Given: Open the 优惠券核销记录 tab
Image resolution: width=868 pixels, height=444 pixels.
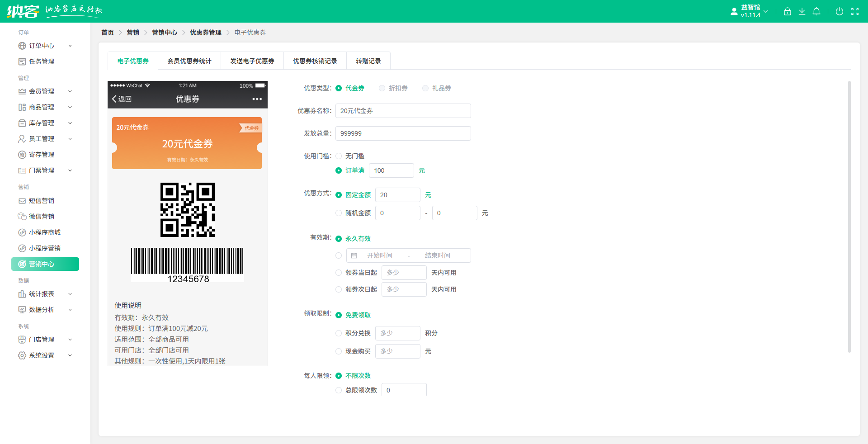Looking at the screenshot, I should [x=315, y=61].
